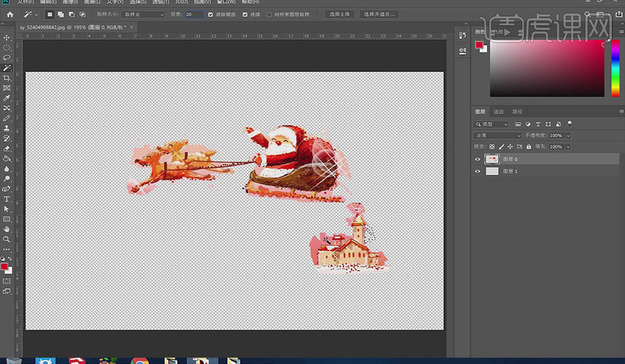This screenshot has width=625, height=364.
Task: Select the Frame tool
Action: point(7,88)
